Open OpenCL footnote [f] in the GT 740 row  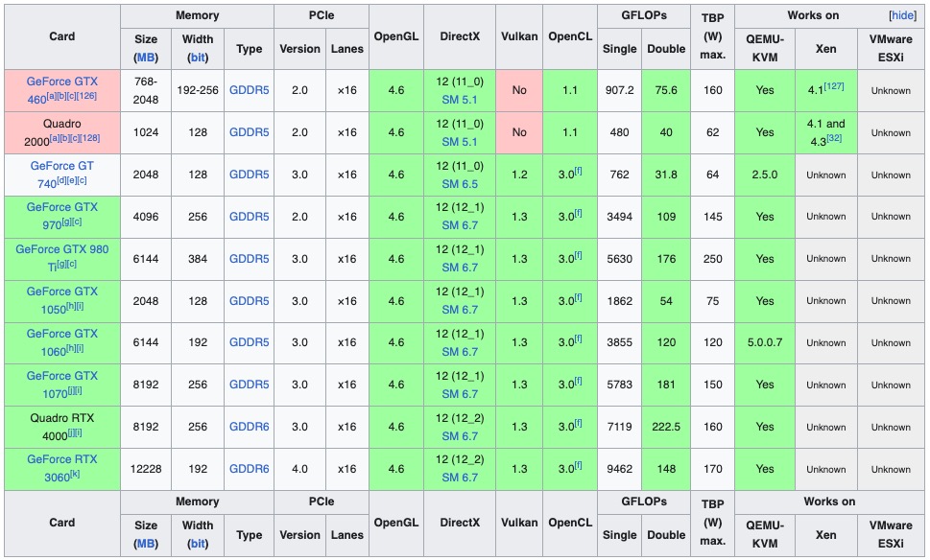[x=578, y=172]
